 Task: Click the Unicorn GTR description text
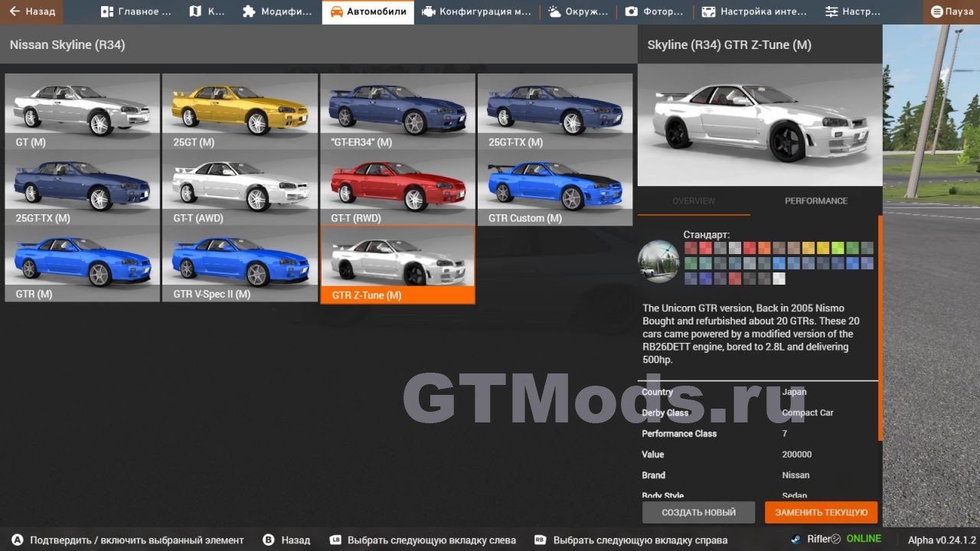[750, 334]
